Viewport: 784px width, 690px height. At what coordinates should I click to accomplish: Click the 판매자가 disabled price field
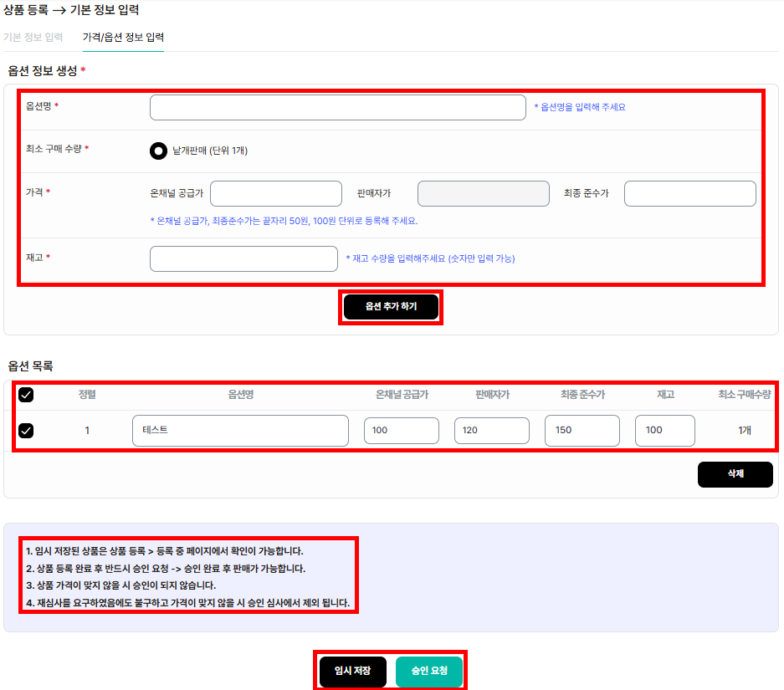click(483, 193)
